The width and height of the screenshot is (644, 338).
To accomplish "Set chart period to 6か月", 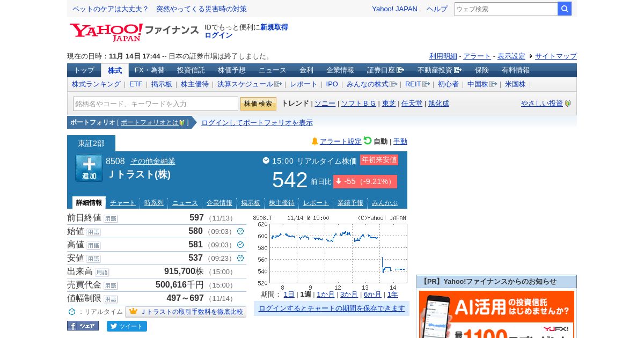I will [373, 295].
